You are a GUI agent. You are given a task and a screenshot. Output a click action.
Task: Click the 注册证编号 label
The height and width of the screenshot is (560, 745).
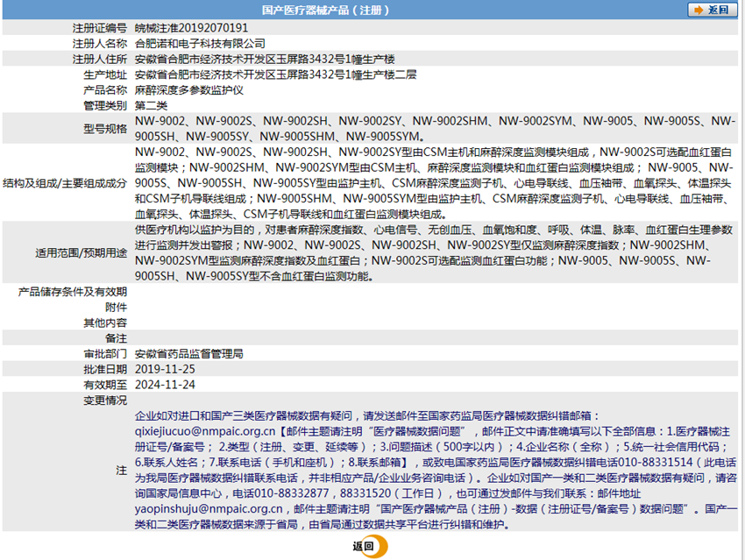pyautogui.click(x=100, y=28)
